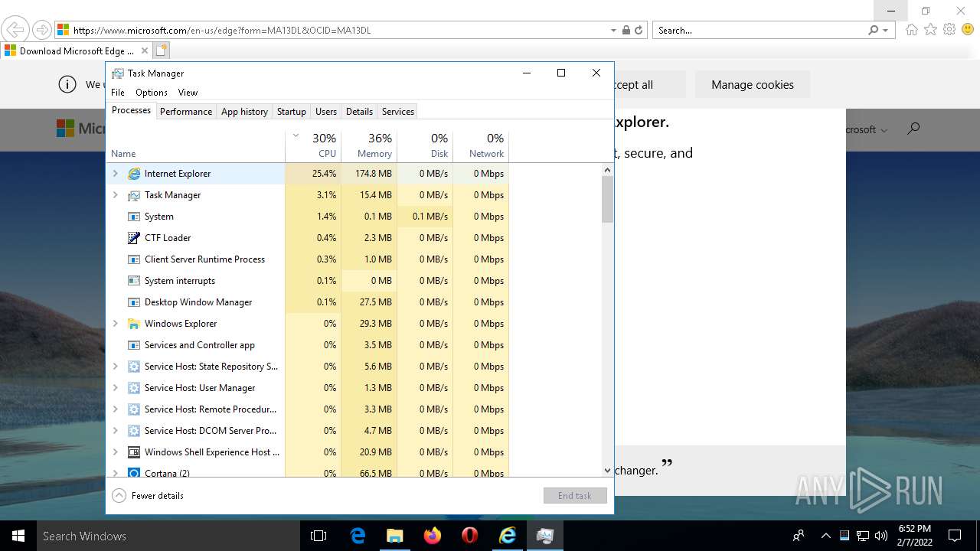This screenshot has height=551, width=980.
Task: Click the CTF Loader process icon
Action: 134,238
